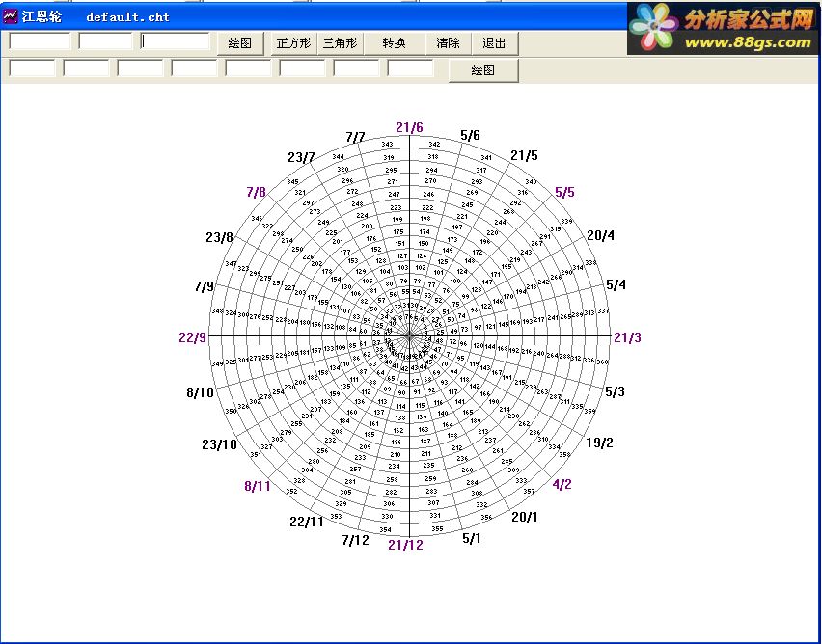Click the 5/4 date label

pyautogui.click(x=616, y=285)
